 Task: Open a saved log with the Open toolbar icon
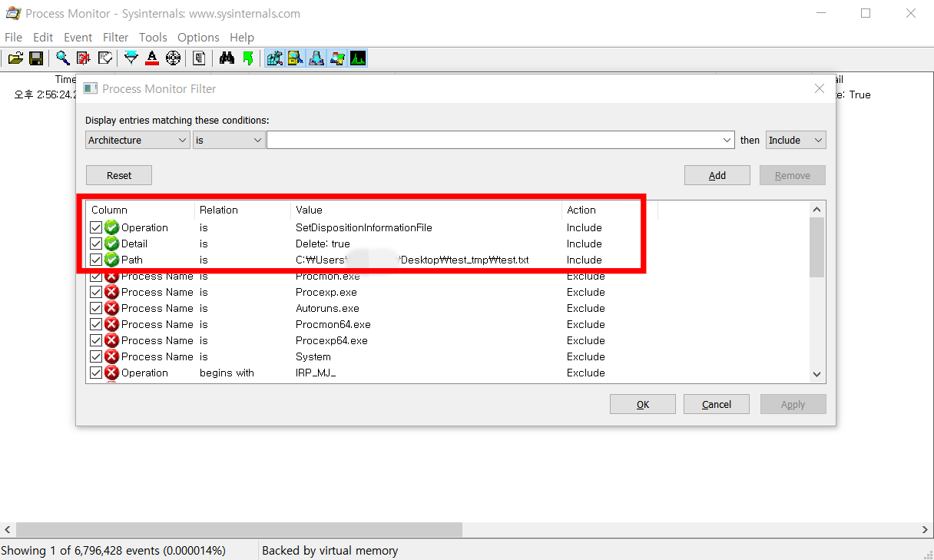point(15,58)
